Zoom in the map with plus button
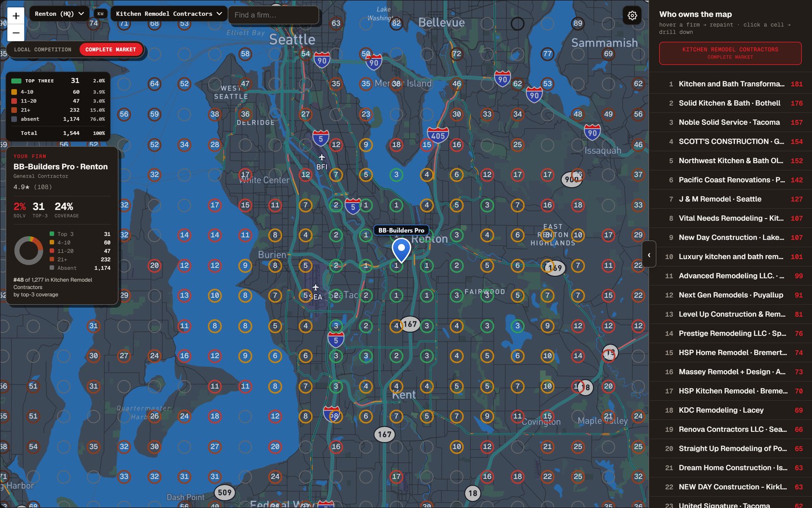812x508 pixels. click(16, 16)
